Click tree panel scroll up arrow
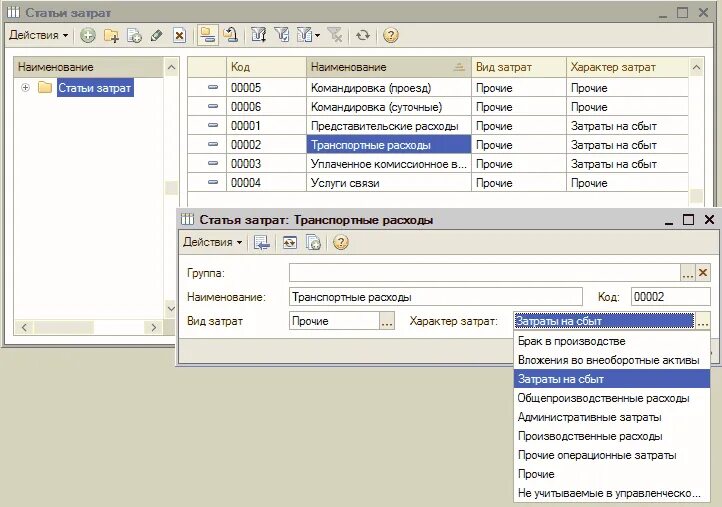The width and height of the screenshot is (722, 507). point(171,67)
